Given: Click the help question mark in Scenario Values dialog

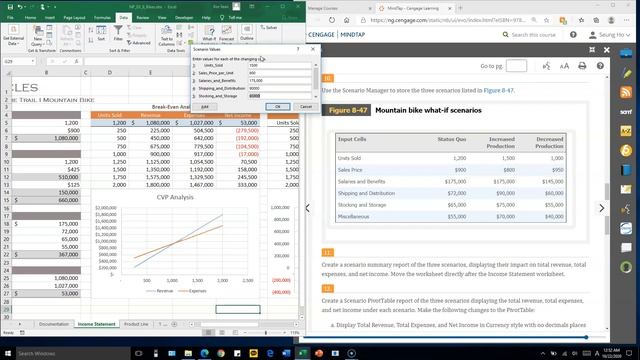Looking at the screenshot, I should [x=298, y=49].
